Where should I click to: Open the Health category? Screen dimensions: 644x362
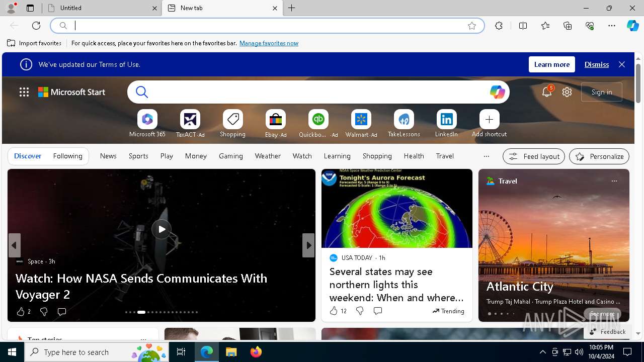414,156
